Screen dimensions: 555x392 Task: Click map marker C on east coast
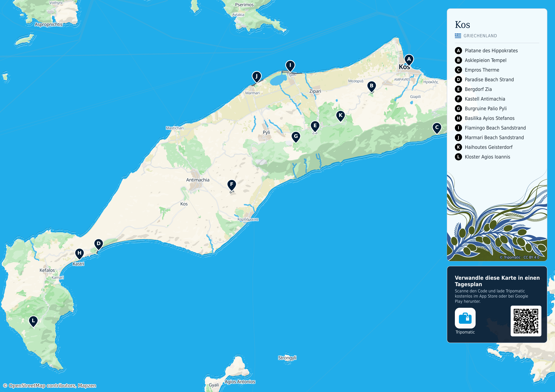(437, 128)
